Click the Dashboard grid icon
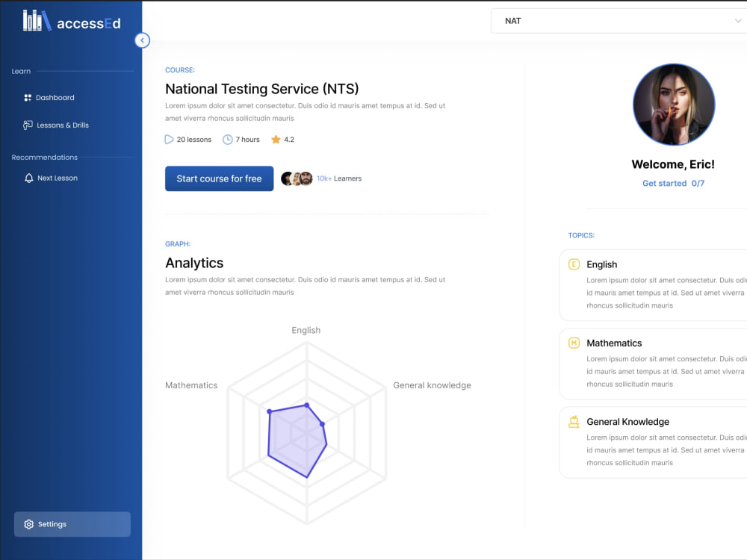The height and width of the screenshot is (560, 747). coord(28,98)
